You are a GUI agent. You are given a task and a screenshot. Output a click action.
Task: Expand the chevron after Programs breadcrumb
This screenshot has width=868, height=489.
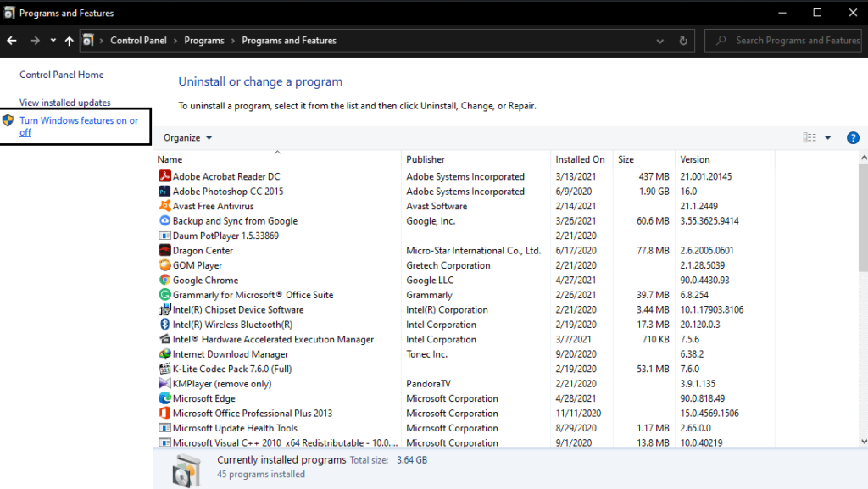233,41
